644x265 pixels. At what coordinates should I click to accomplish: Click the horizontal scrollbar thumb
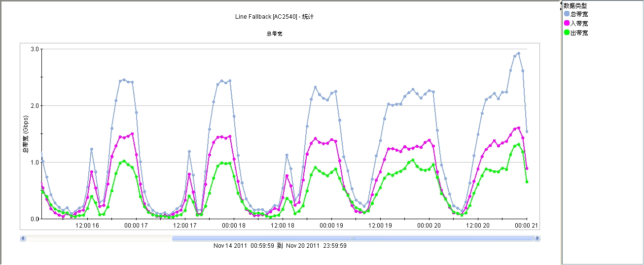pyautogui.click(x=353, y=238)
